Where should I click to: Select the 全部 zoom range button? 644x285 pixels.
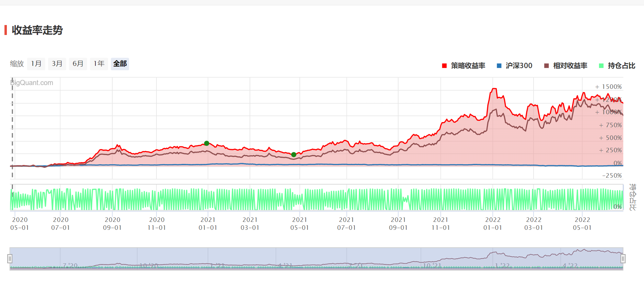(120, 64)
